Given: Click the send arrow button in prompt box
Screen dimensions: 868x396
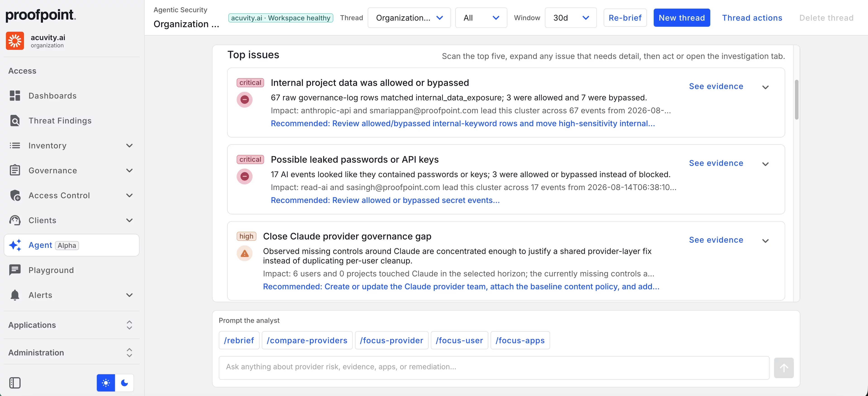Looking at the screenshot, I should tap(784, 368).
